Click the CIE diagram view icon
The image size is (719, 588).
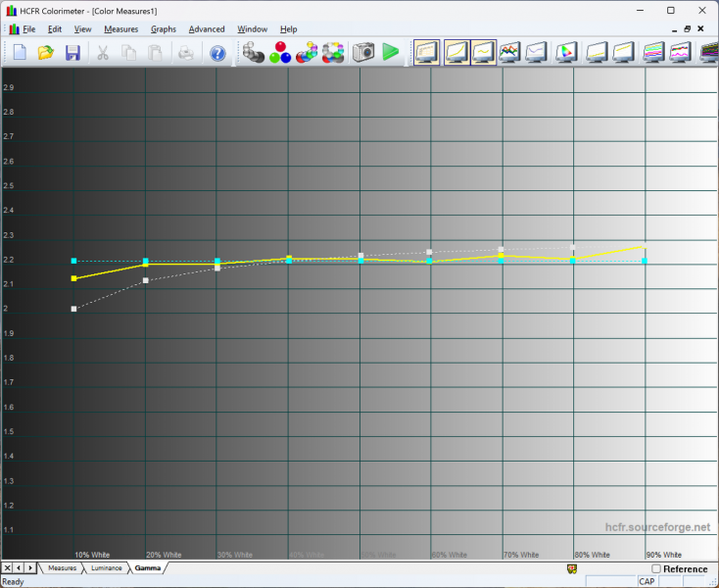click(566, 53)
